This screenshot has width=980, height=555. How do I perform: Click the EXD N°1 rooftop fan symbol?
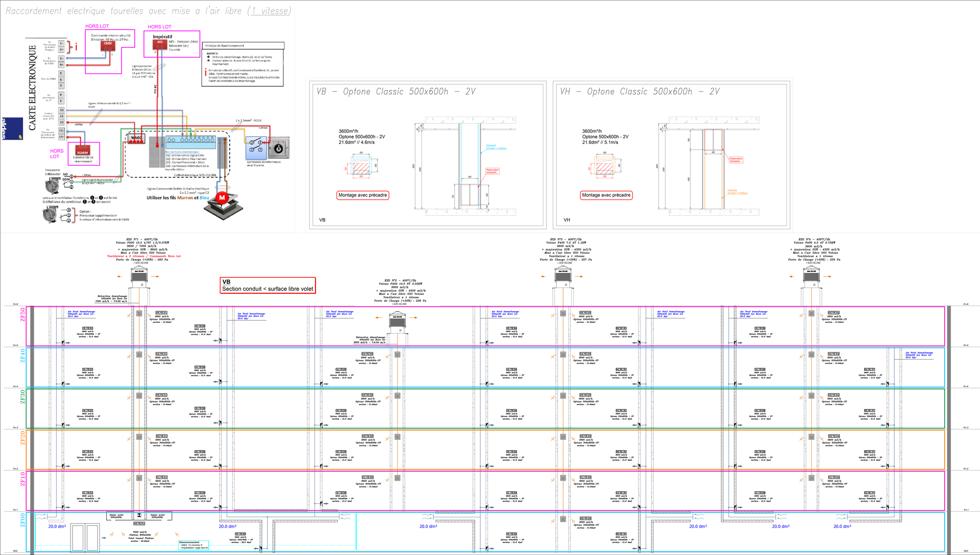click(139, 276)
